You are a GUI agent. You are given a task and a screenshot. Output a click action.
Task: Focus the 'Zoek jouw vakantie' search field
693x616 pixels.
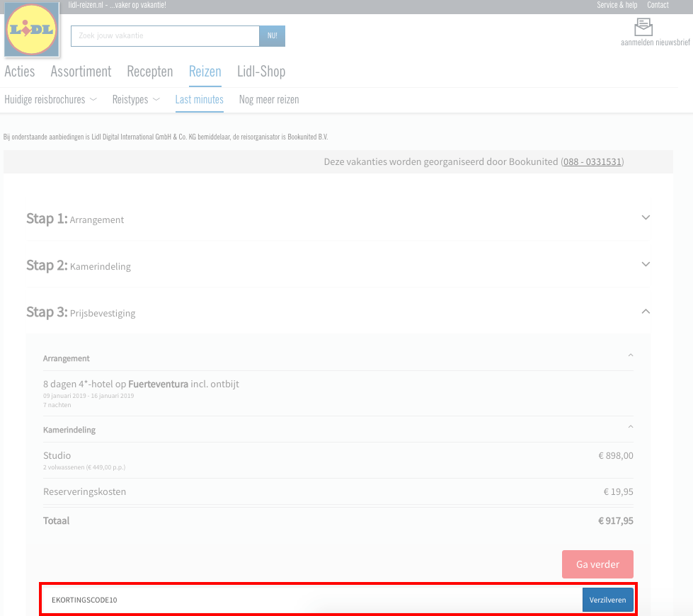point(165,36)
